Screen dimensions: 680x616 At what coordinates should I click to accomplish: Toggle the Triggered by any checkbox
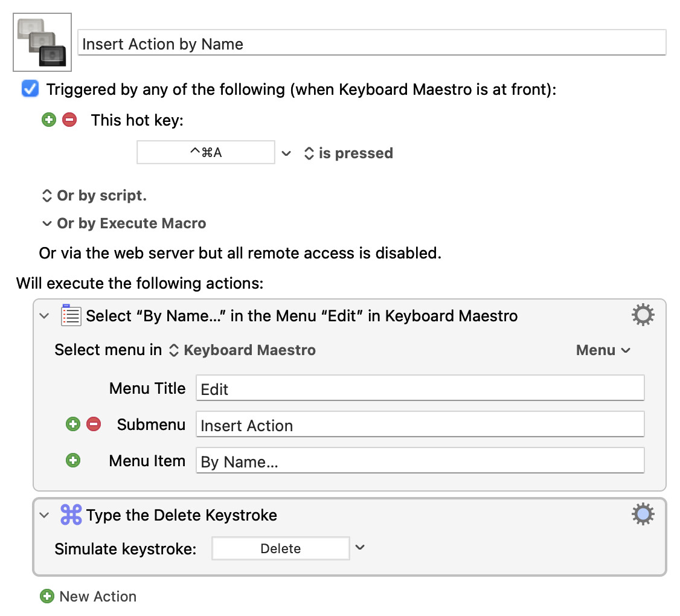pos(30,89)
